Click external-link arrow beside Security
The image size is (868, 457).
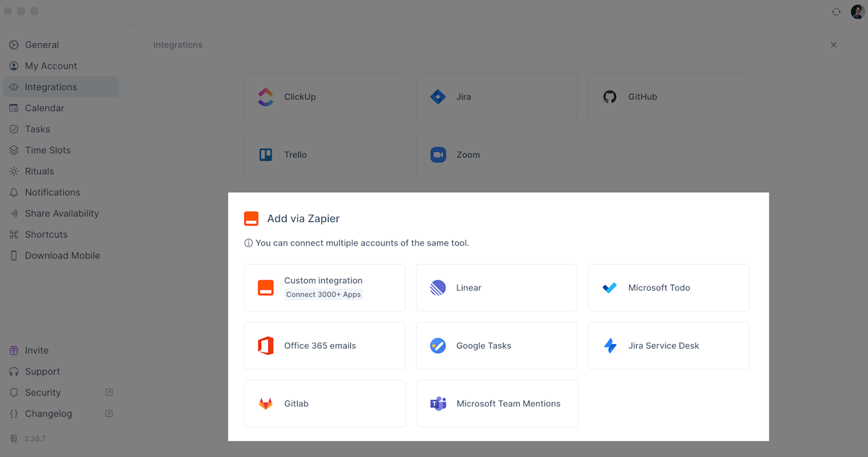coord(109,393)
